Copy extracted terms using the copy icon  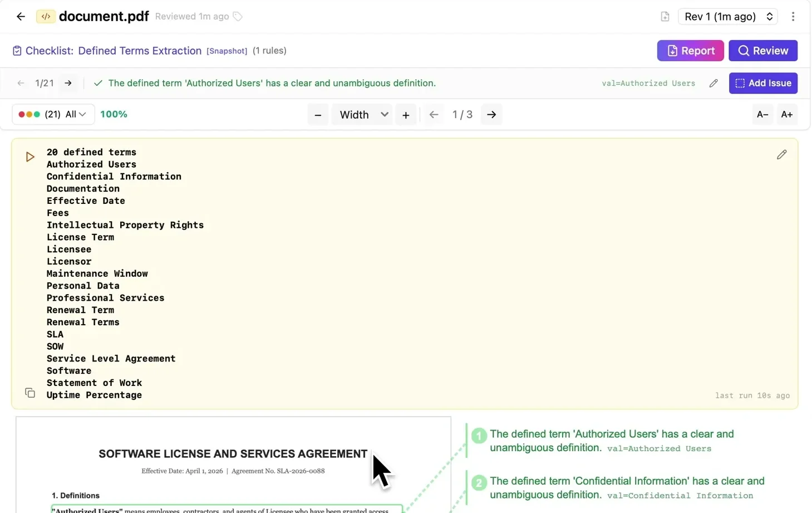(30, 392)
